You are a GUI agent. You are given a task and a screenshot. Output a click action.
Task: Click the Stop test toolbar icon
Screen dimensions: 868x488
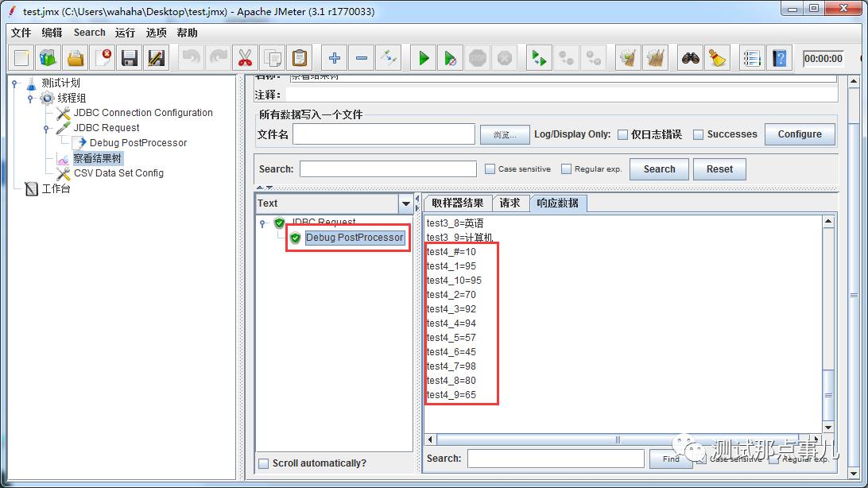pyautogui.click(x=478, y=57)
